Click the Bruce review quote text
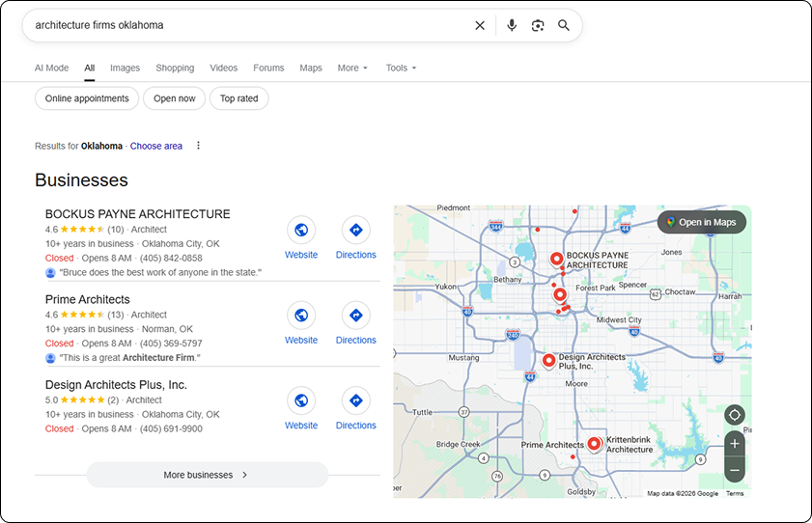This screenshot has height=523, width=812. coord(160,273)
